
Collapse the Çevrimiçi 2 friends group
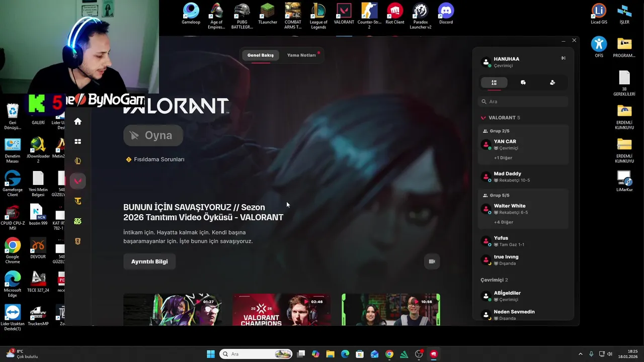pyautogui.click(x=494, y=280)
